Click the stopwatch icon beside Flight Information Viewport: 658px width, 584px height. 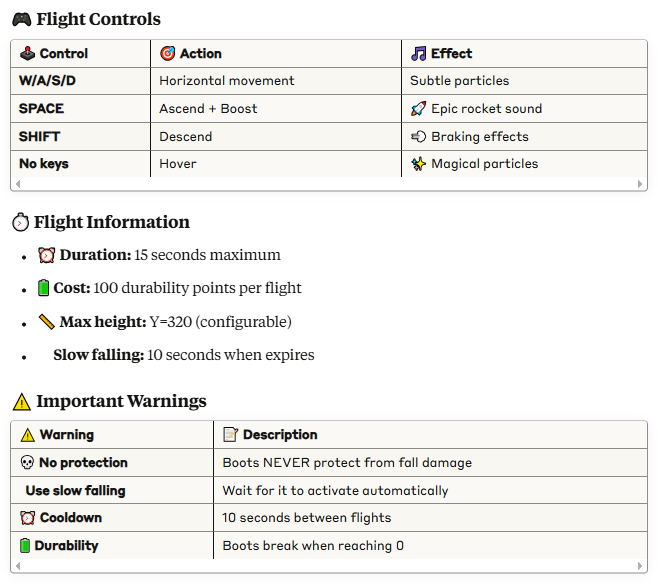[x=20, y=223]
